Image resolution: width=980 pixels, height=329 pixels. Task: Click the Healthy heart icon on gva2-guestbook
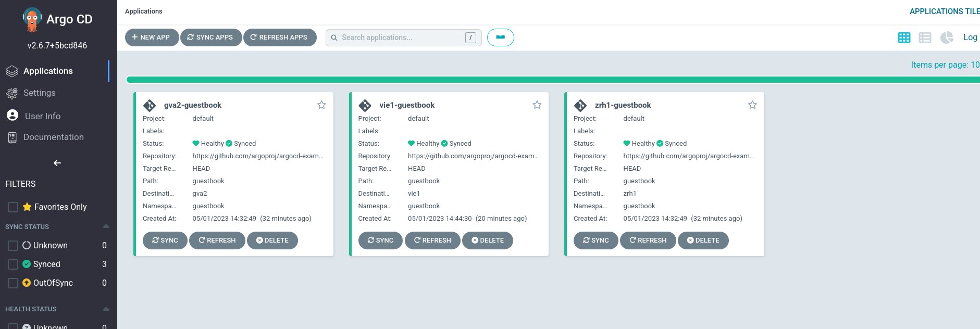tap(196, 144)
